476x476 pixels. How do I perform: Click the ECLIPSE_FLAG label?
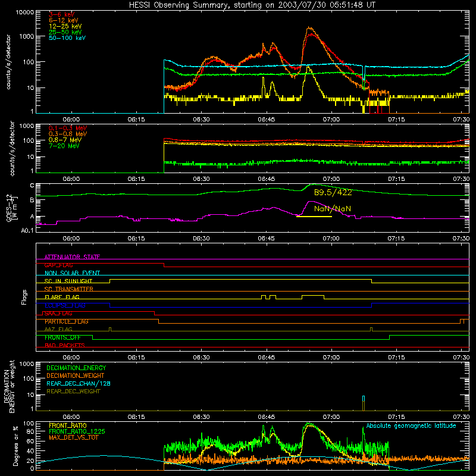tap(65, 305)
